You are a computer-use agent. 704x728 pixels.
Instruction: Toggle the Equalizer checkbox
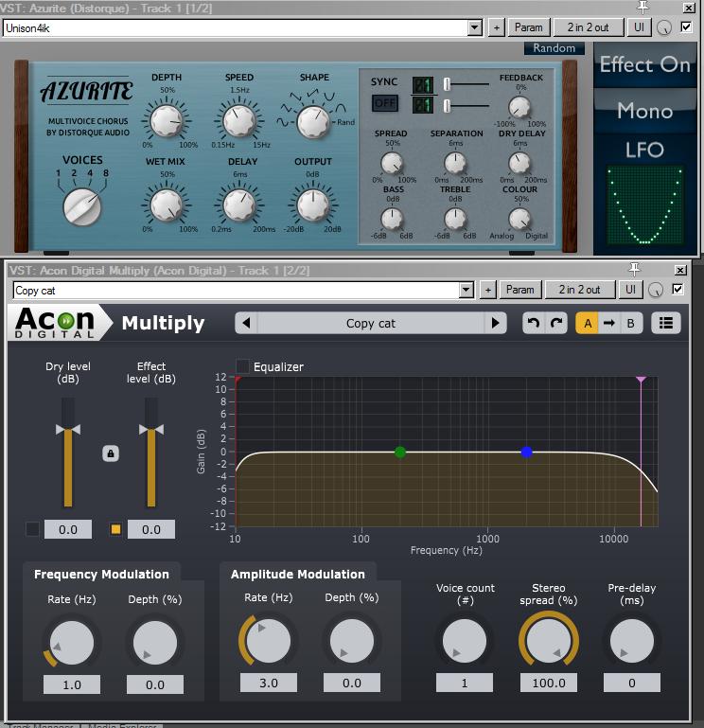coord(243,365)
